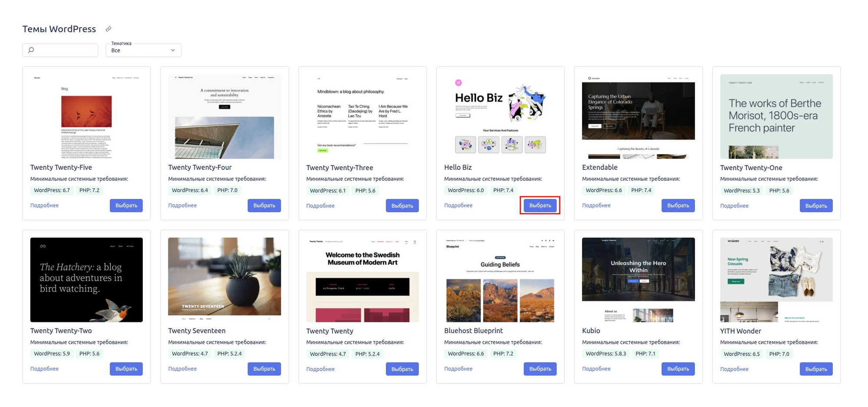Click the Hello Biz theme preview image

point(500,116)
